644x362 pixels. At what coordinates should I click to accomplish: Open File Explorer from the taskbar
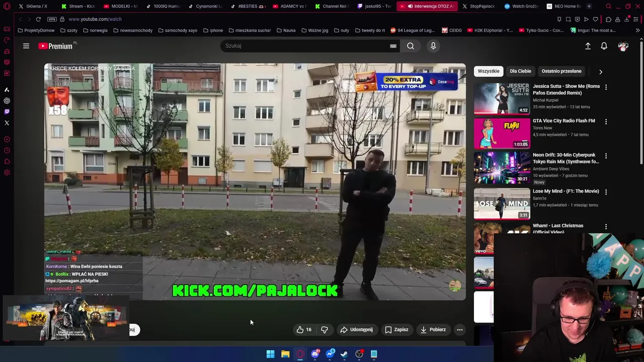click(285, 354)
